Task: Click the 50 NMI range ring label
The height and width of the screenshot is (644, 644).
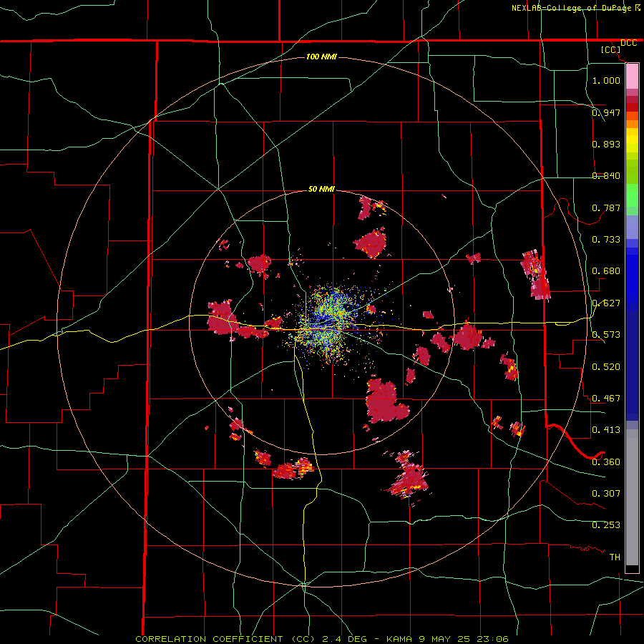Action: [321, 189]
